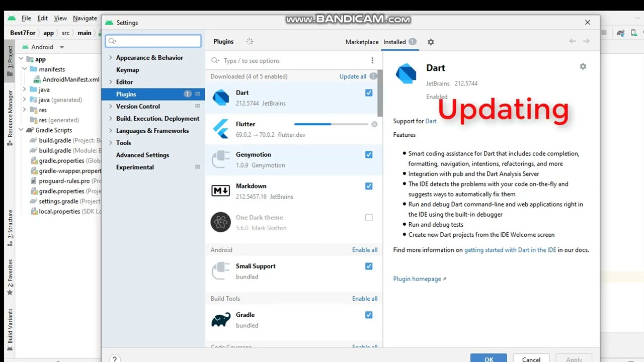Switch to the Marketplace tab

tap(362, 42)
